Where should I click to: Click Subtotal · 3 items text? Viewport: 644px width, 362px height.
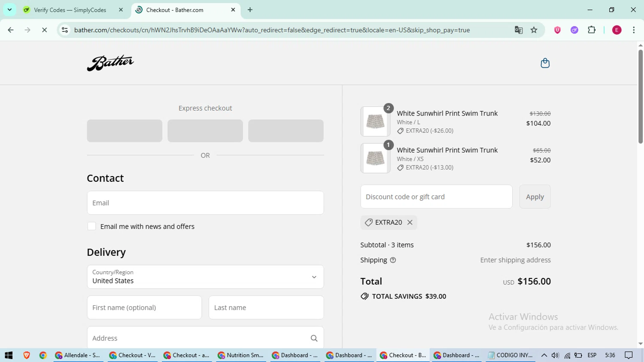point(387,245)
